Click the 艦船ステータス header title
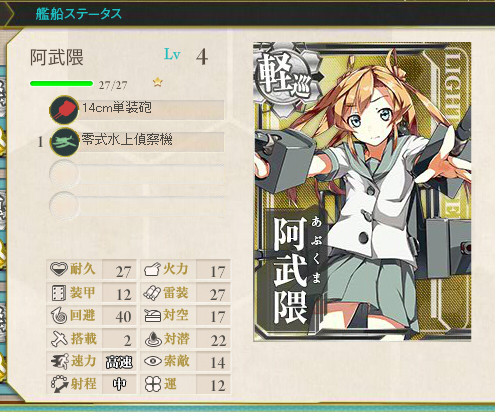The image size is (503, 417). click(x=79, y=15)
